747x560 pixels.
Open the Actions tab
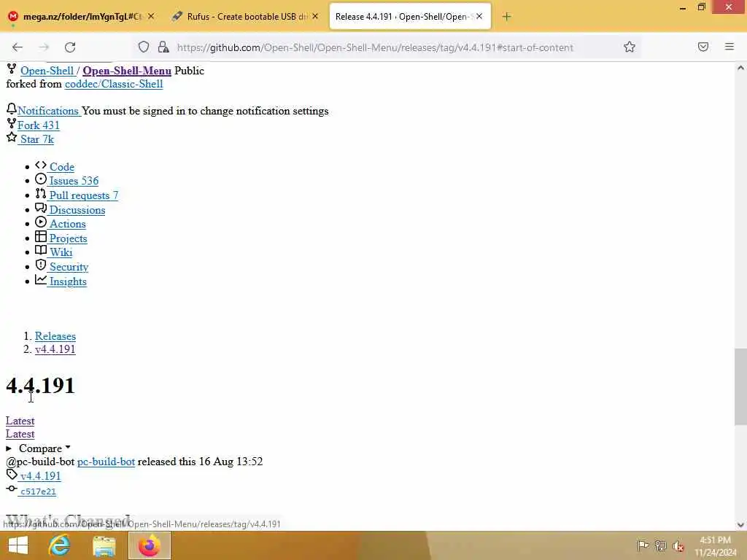pyautogui.click(x=68, y=224)
